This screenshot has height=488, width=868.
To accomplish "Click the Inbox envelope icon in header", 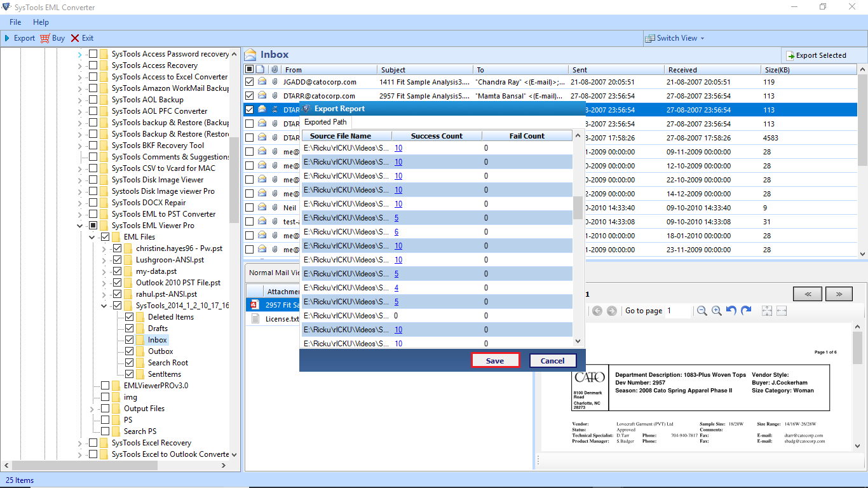I will [250, 55].
